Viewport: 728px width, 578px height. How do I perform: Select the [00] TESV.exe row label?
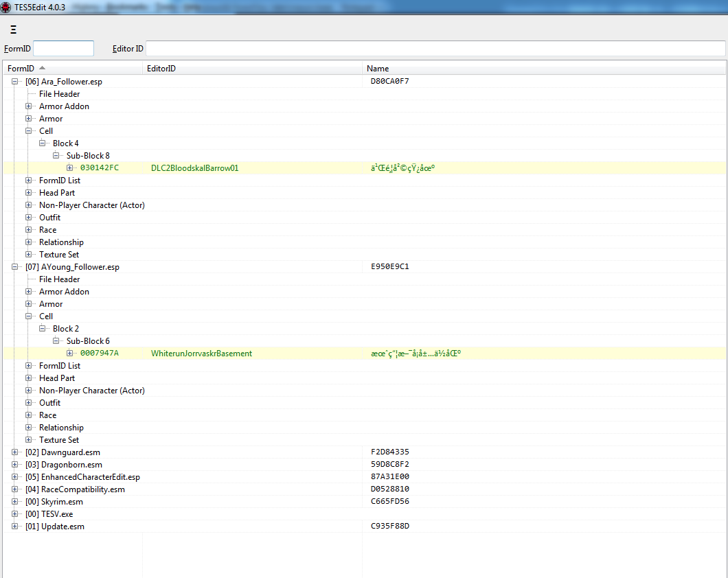click(x=49, y=514)
